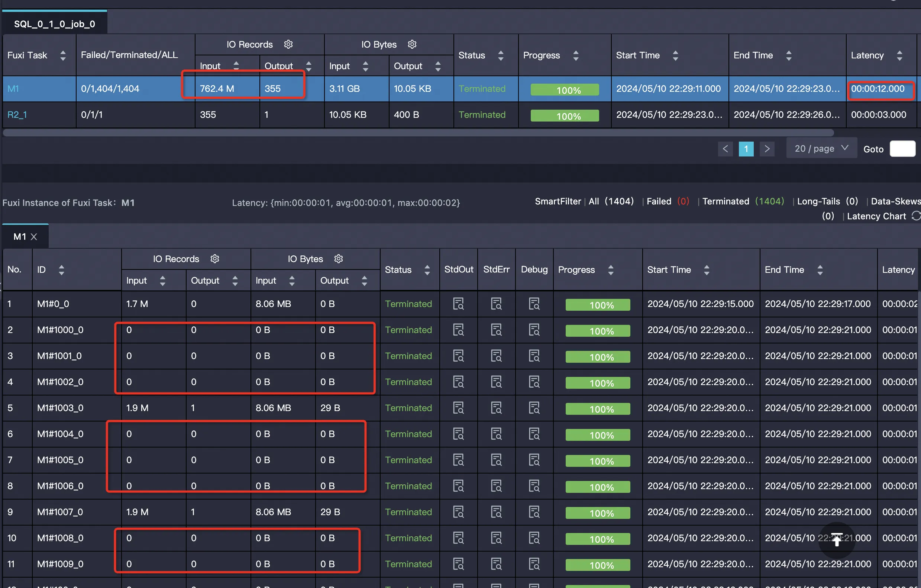The width and height of the screenshot is (921, 588).
Task: Open StdErr log for M1#1000_0
Action: (496, 330)
